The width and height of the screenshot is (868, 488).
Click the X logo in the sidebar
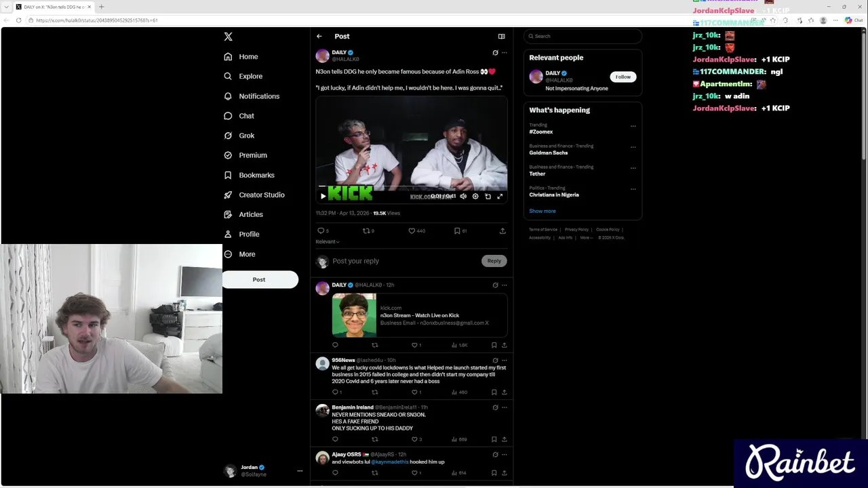pos(228,37)
